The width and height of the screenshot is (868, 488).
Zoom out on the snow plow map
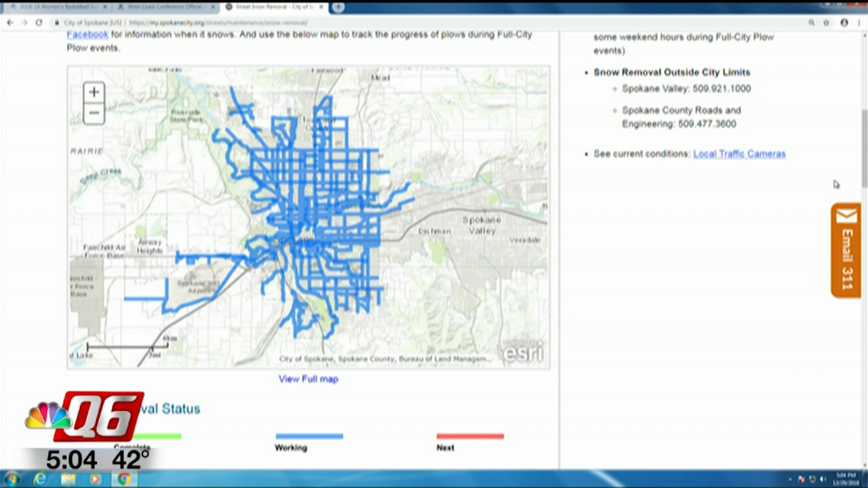pos(94,113)
